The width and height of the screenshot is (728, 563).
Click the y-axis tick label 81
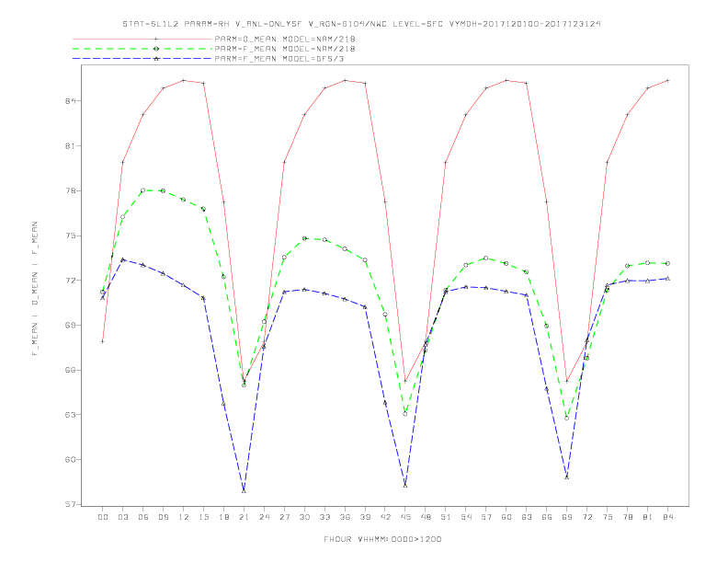pyautogui.click(x=71, y=146)
